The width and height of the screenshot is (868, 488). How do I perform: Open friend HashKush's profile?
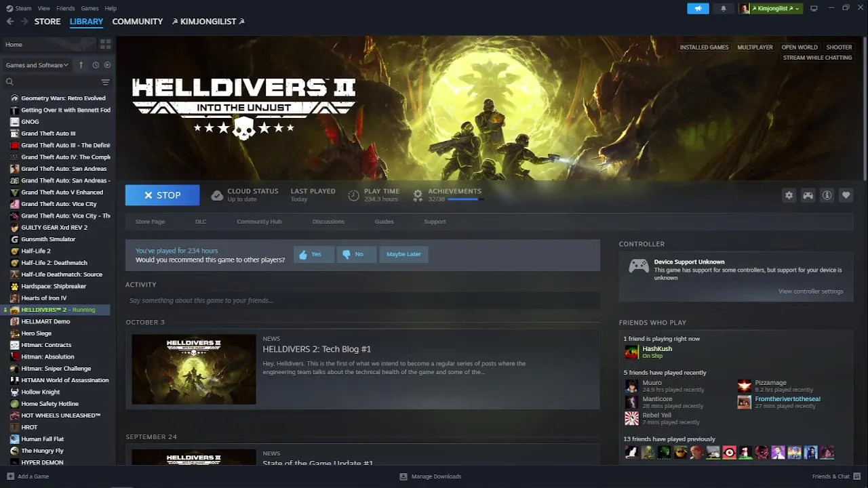pos(657,349)
